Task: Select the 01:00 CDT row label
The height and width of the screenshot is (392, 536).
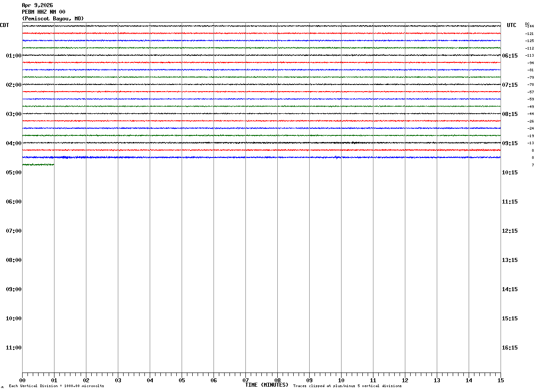Action: (x=14, y=56)
